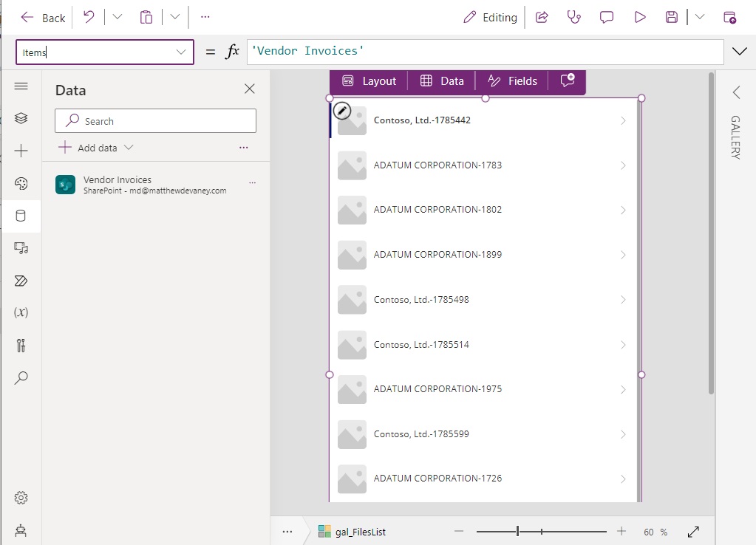Viewport: 756px width, 545px height.
Task: Open the Fields tab for gallery
Action: click(512, 81)
